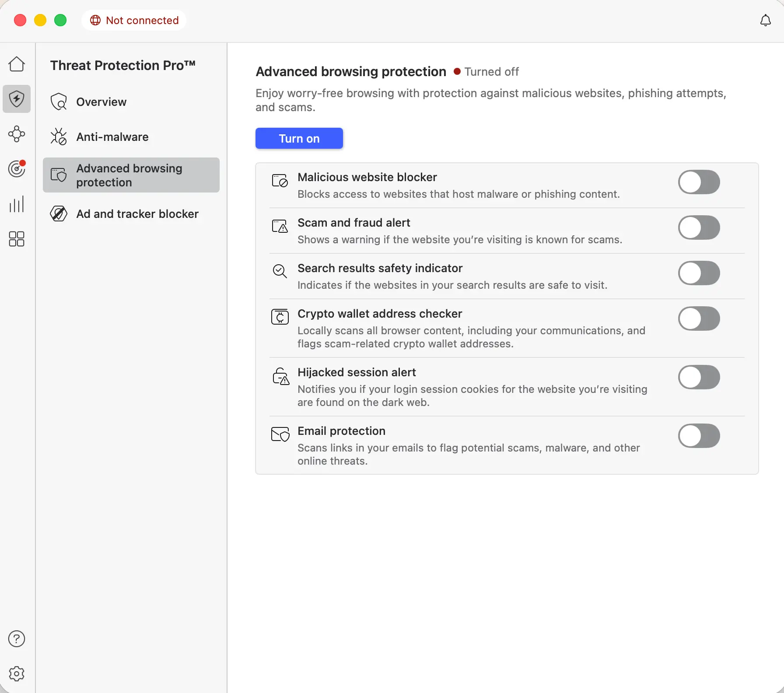
Task: Open the speed statistics sidebar icon
Action: pyautogui.click(x=16, y=204)
